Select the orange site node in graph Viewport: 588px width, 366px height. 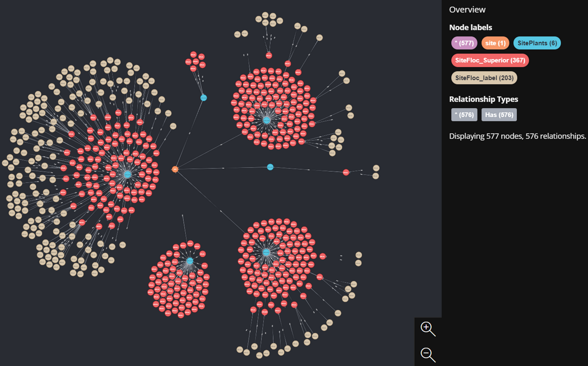[175, 169]
